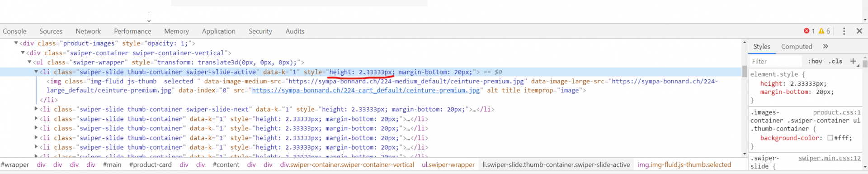
Task: Collapse the swiper-container-vertical div node
Action: [23, 53]
